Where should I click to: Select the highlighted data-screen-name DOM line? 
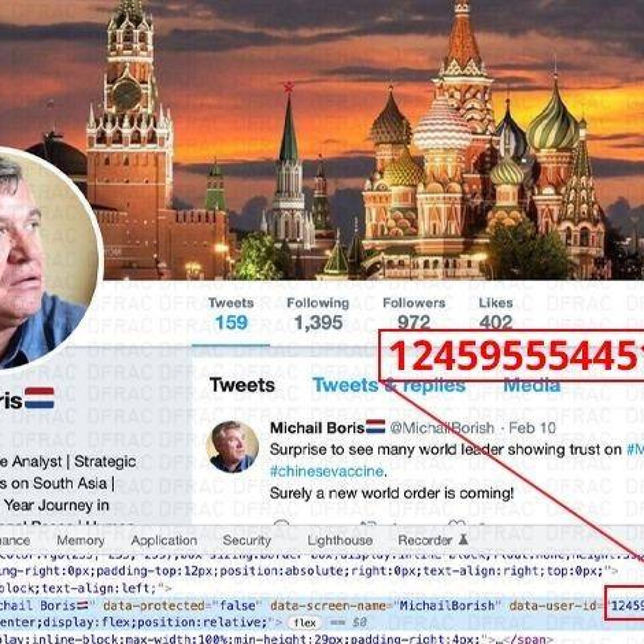pyautogui.click(x=322, y=606)
